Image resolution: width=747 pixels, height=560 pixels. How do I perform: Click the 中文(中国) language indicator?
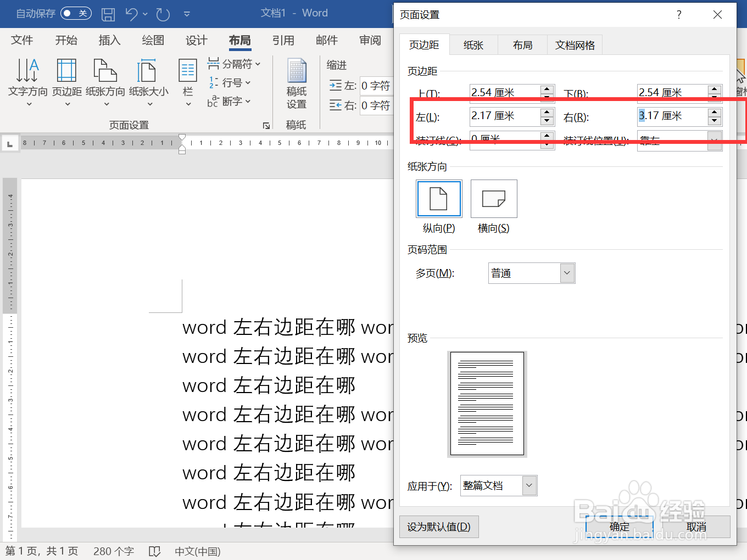coord(198,551)
